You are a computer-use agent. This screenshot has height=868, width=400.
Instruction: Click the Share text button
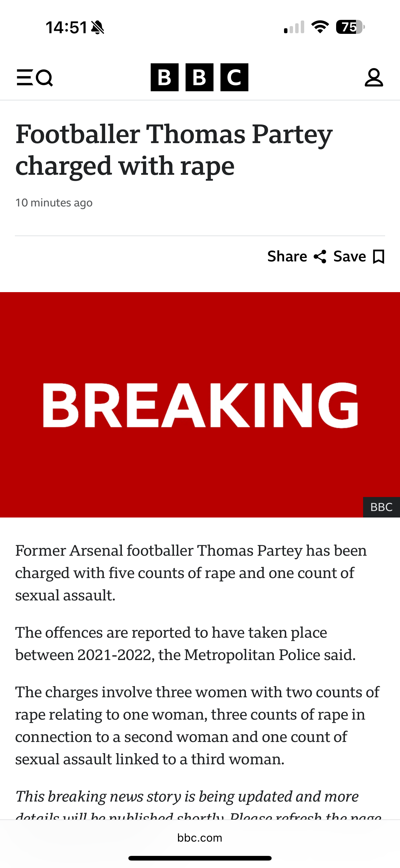pyautogui.click(x=287, y=256)
